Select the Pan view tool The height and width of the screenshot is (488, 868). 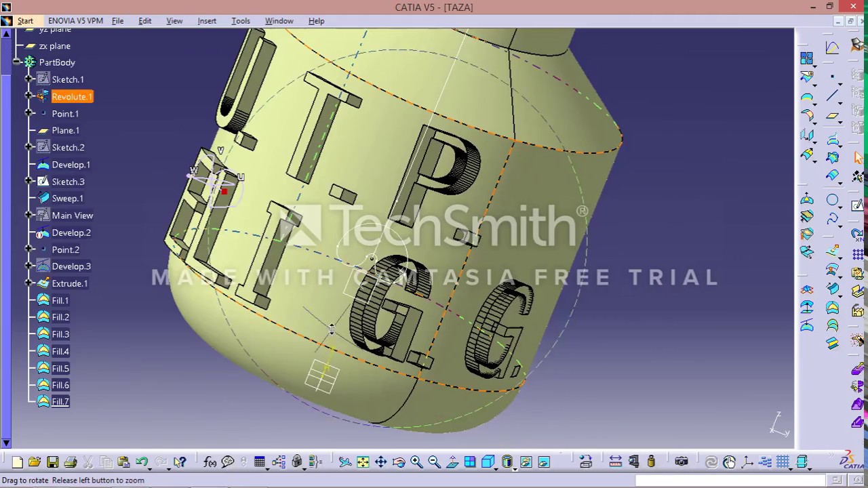click(380, 462)
